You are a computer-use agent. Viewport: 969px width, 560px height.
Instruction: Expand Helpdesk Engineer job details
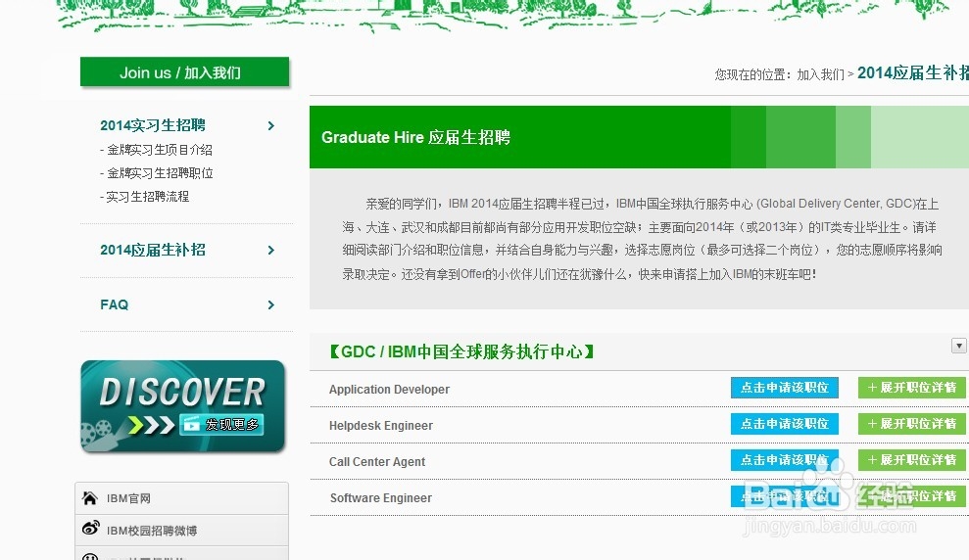911,424
